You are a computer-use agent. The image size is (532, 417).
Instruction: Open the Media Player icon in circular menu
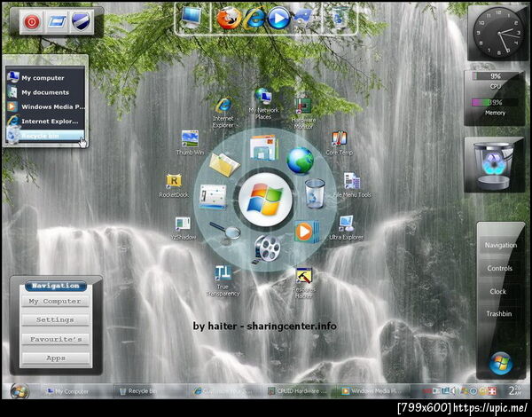(x=306, y=232)
